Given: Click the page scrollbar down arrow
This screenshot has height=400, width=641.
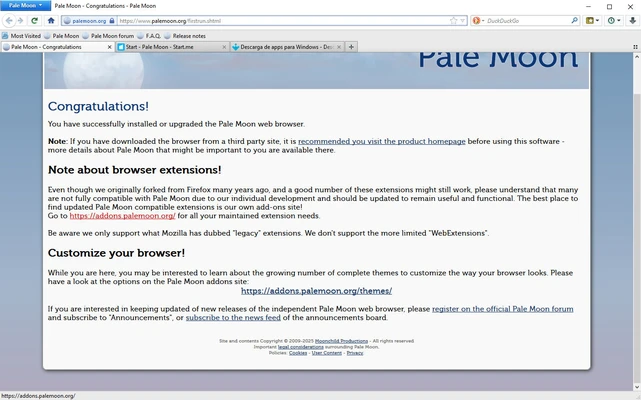Looking at the screenshot, I should pyautogui.click(x=637, y=387).
